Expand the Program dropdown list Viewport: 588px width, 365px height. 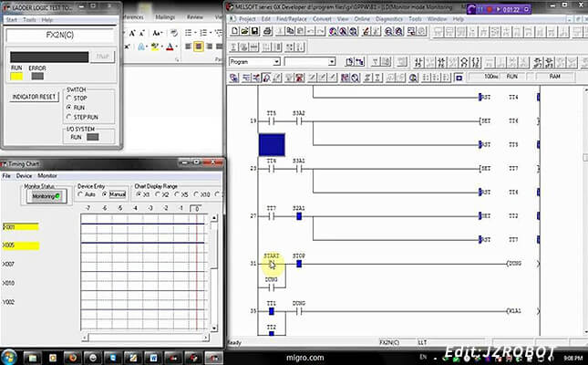(x=277, y=62)
